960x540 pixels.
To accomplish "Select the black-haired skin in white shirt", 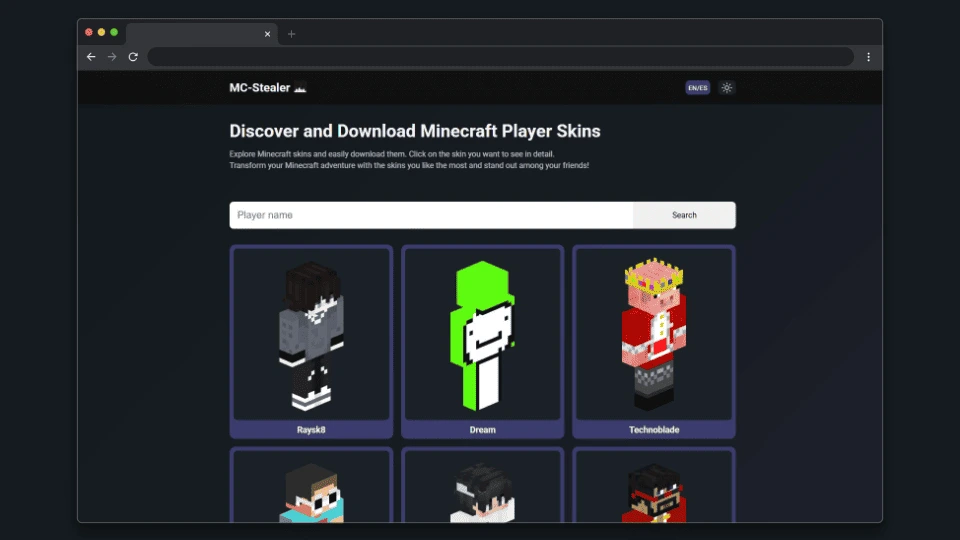I will (483, 490).
